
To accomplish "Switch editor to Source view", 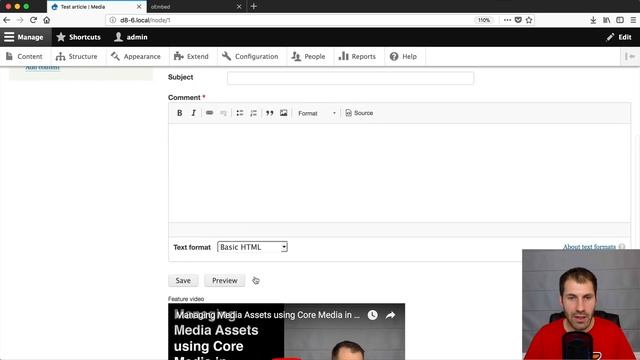I will click(x=359, y=113).
